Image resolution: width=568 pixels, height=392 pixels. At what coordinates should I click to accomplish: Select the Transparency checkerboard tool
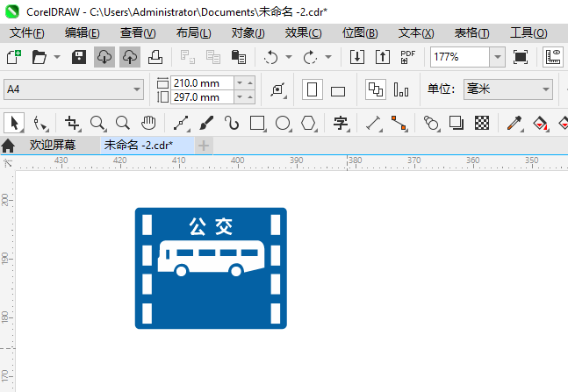pos(482,123)
